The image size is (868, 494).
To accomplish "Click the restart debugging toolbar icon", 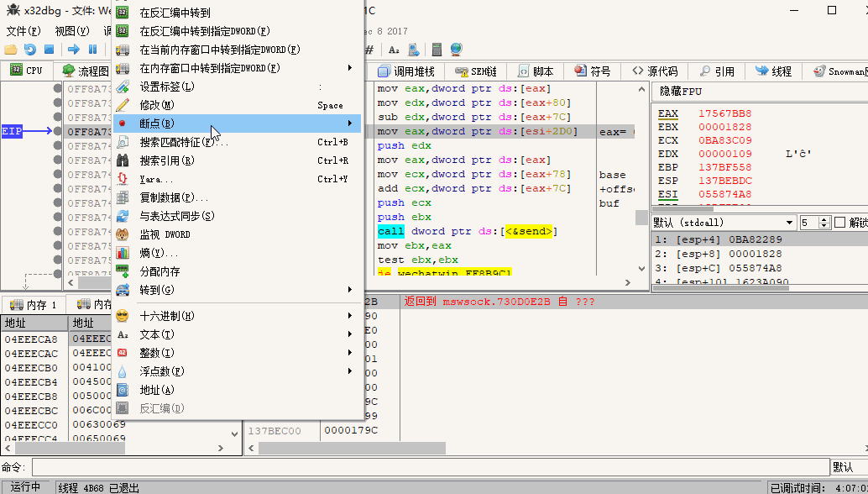I will coord(30,50).
